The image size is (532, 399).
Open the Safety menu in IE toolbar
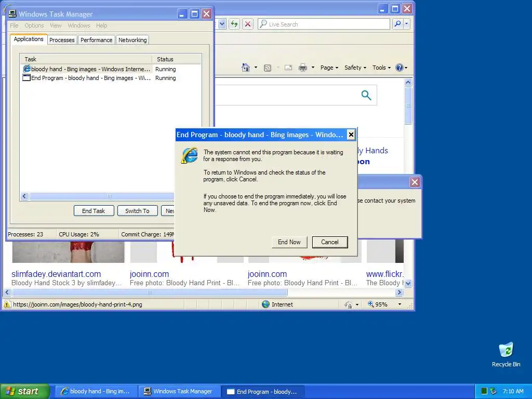355,68
